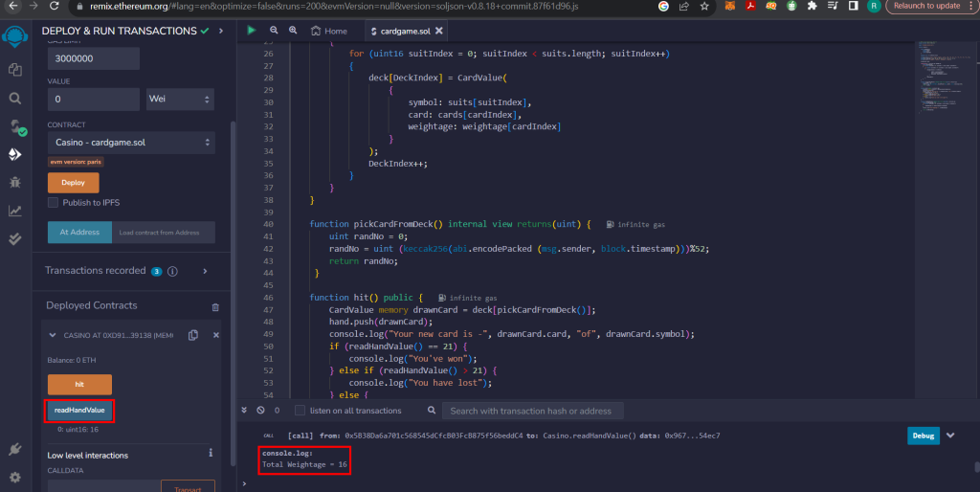Viewport: 980px width, 492px height.
Task: Open the Wei unit dropdown
Action: click(180, 99)
